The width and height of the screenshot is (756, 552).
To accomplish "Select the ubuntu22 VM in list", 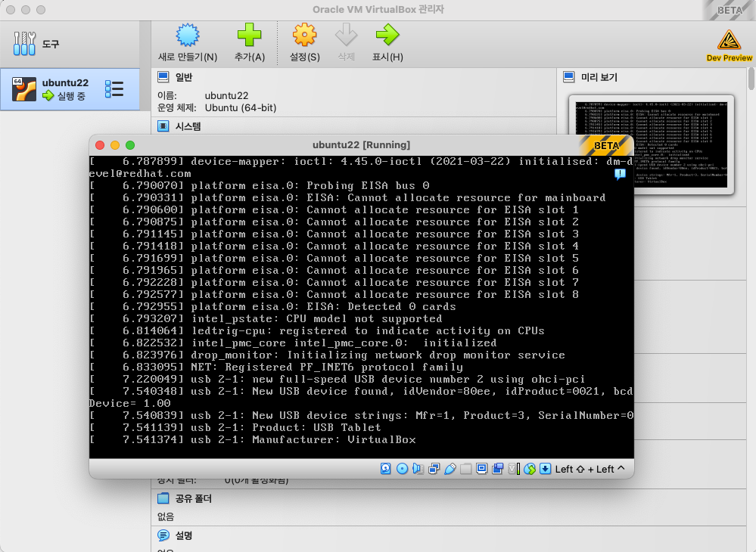I will click(70, 89).
